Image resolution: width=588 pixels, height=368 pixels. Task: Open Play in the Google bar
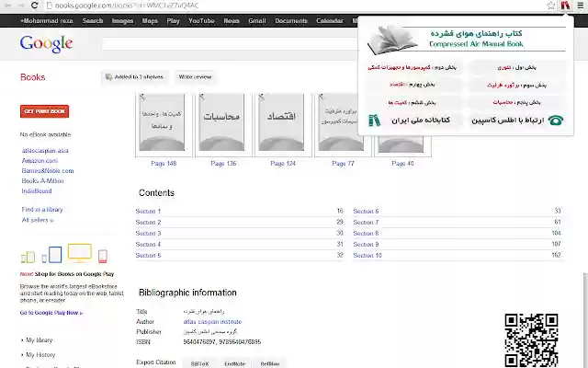[x=173, y=21]
